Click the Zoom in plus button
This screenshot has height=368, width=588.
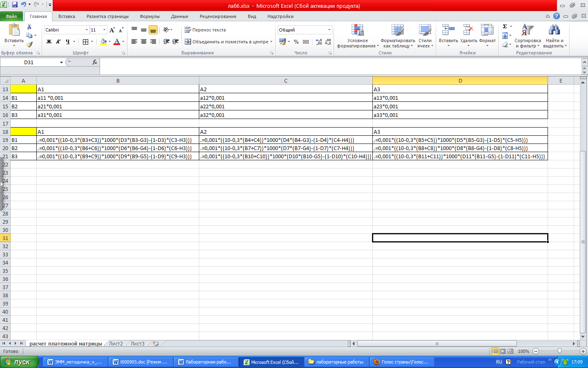tap(583, 351)
